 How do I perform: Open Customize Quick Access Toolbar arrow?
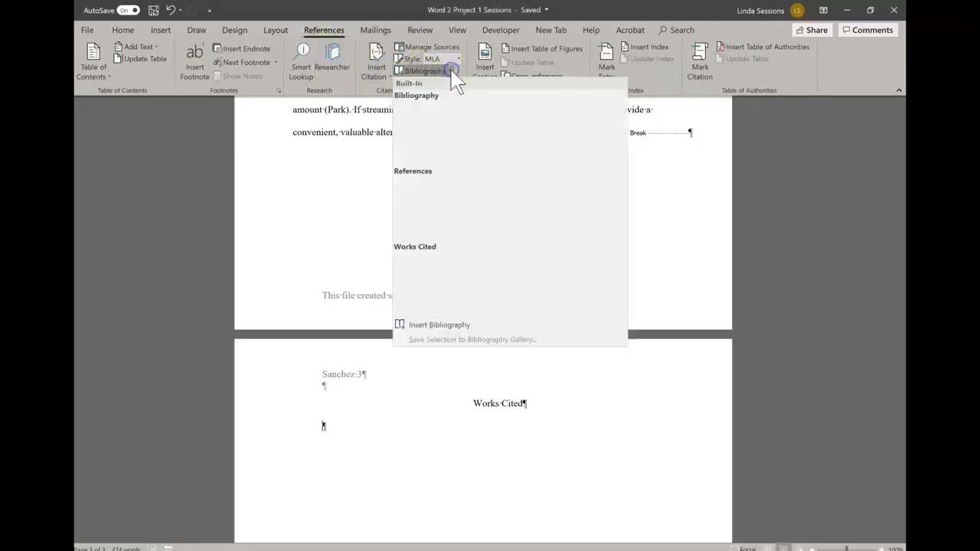[x=209, y=11]
